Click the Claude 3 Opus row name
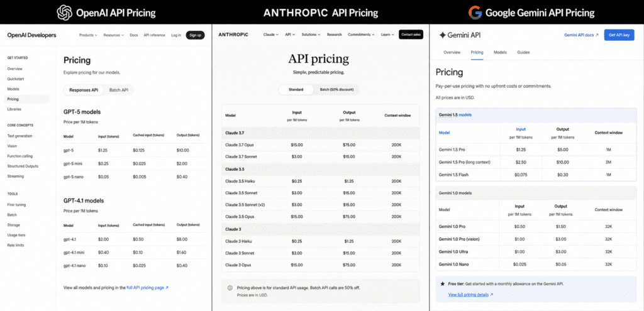The image size is (644, 311). point(238,265)
